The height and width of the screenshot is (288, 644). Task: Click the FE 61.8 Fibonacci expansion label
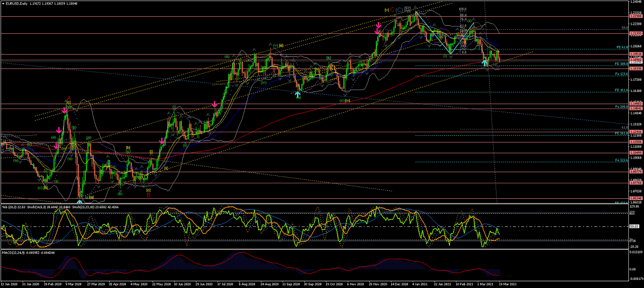click(623, 47)
